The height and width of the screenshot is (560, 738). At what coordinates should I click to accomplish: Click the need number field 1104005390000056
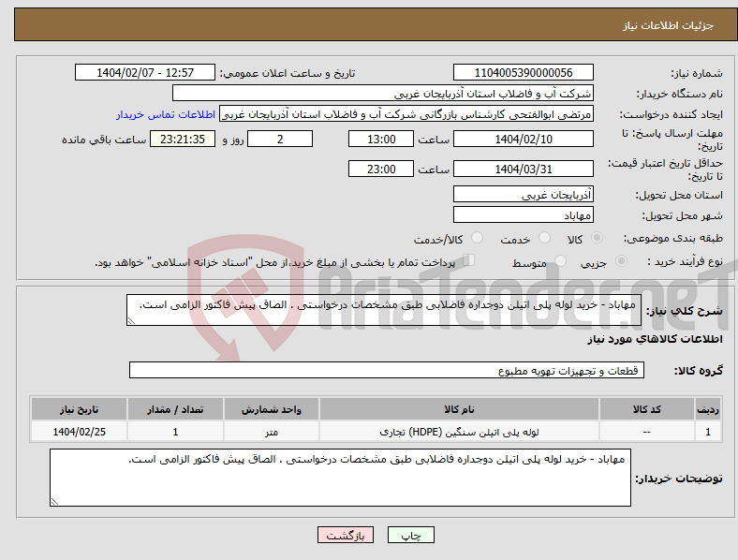coord(524,72)
